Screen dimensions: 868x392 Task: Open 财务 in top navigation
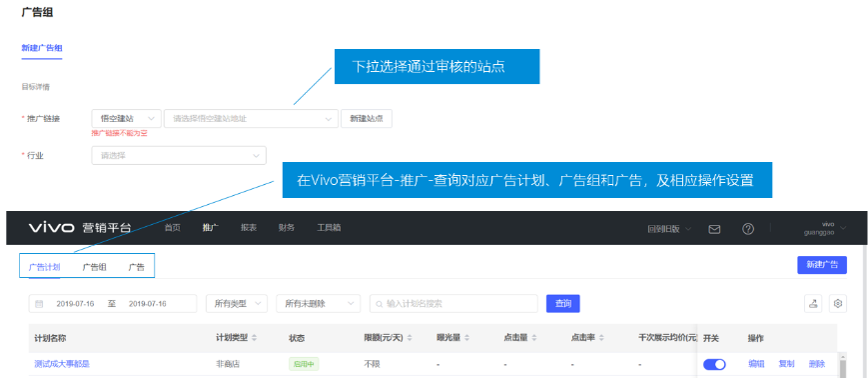point(287,228)
